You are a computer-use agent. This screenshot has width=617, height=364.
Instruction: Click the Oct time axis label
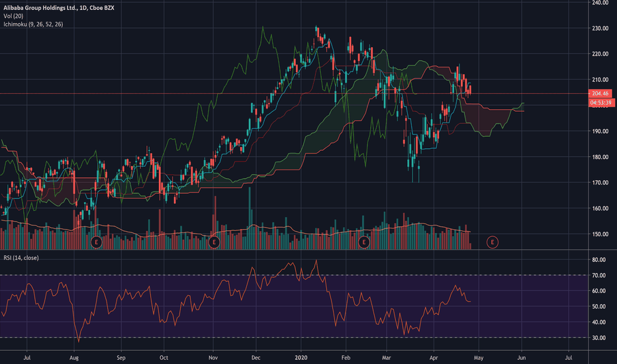(164, 357)
